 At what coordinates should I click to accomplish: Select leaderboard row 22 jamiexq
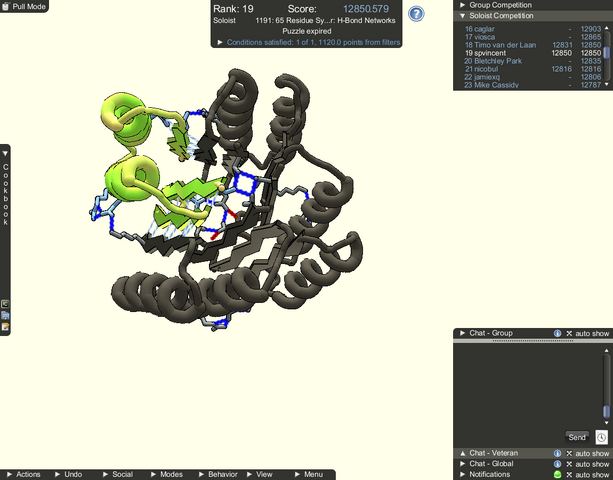(x=532, y=77)
